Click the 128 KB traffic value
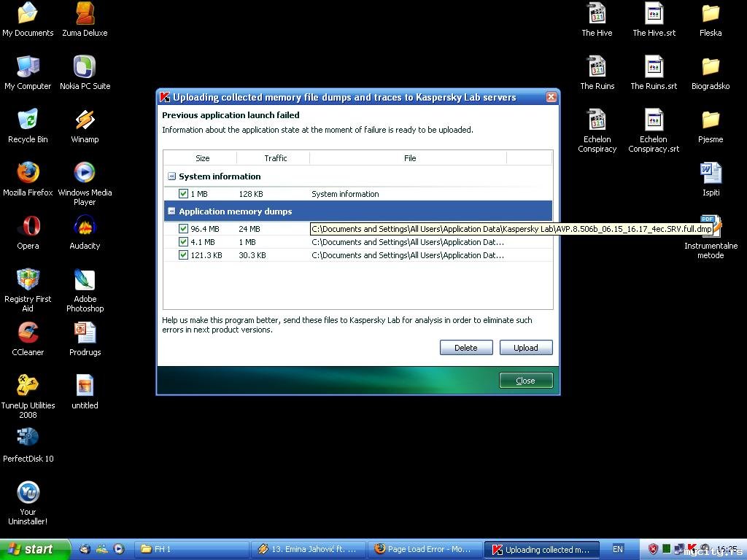The width and height of the screenshot is (747, 560). [251, 194]
